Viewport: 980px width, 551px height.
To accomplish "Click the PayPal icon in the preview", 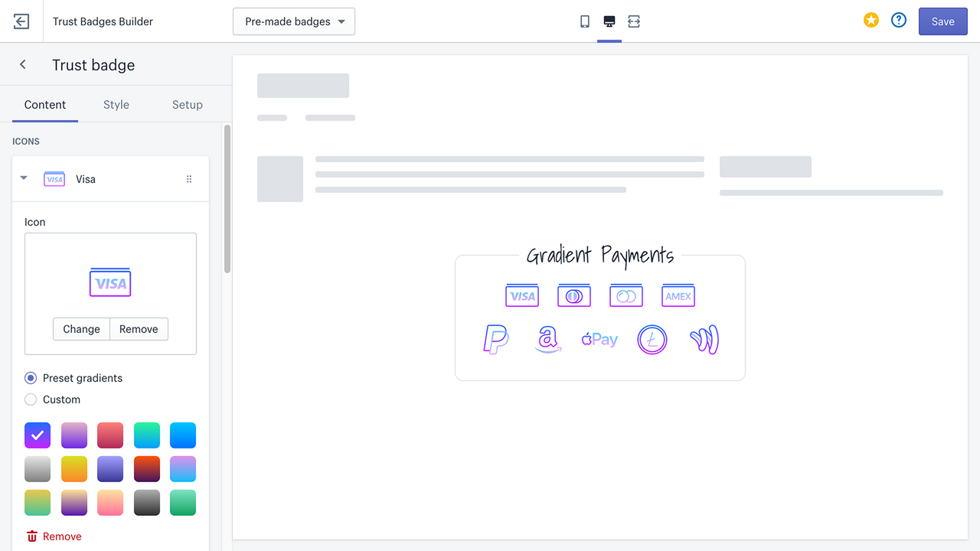I will click(x=495, y=338).
